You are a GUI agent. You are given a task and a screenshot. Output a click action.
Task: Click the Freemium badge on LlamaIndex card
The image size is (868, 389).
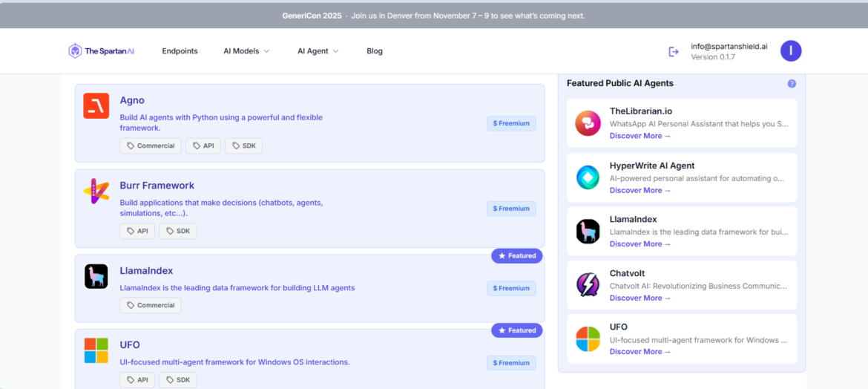[511, 288]
